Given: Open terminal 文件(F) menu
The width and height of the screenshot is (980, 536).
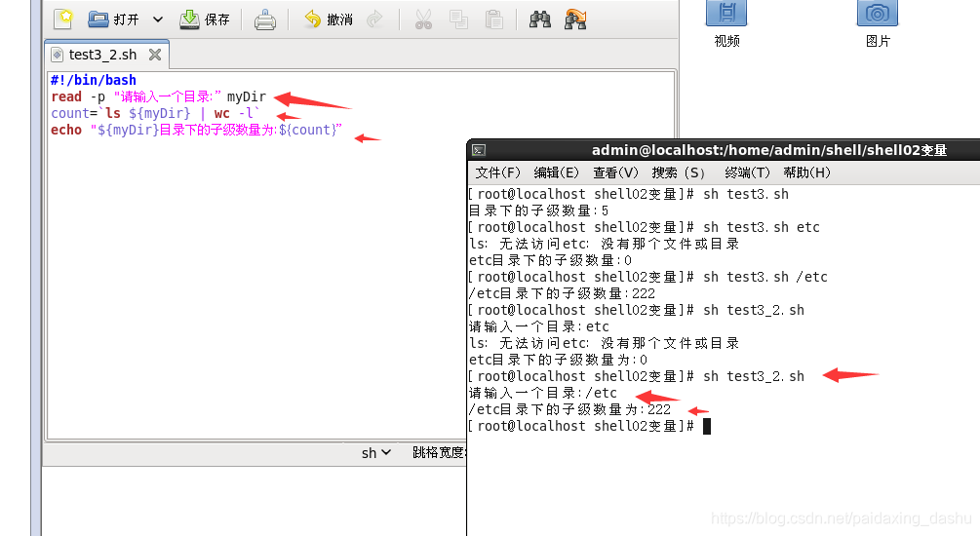Looking at the screenshot, I should point(497,172).
